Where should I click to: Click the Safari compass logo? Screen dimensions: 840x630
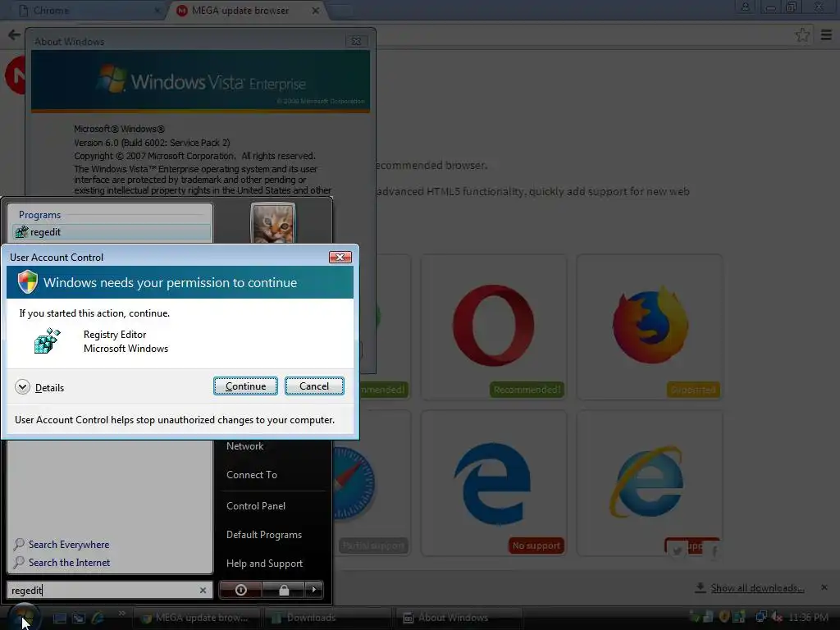(354, 484)
